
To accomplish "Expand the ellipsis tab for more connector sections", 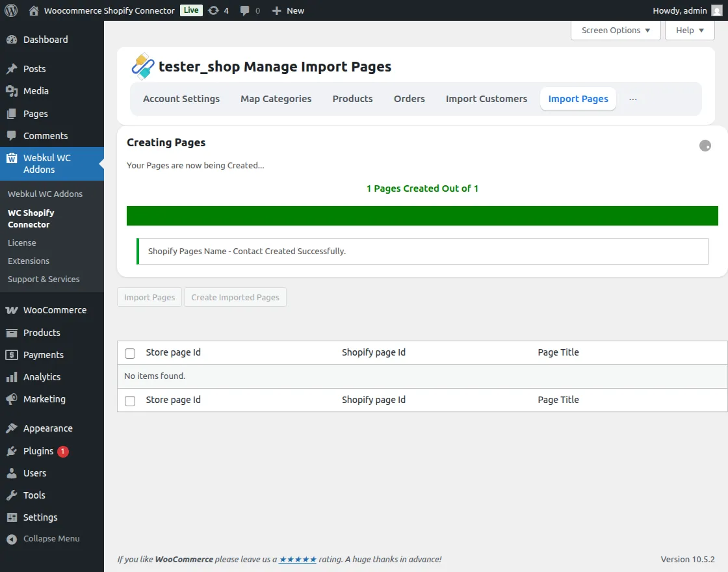I will click(x=633, y=99).
